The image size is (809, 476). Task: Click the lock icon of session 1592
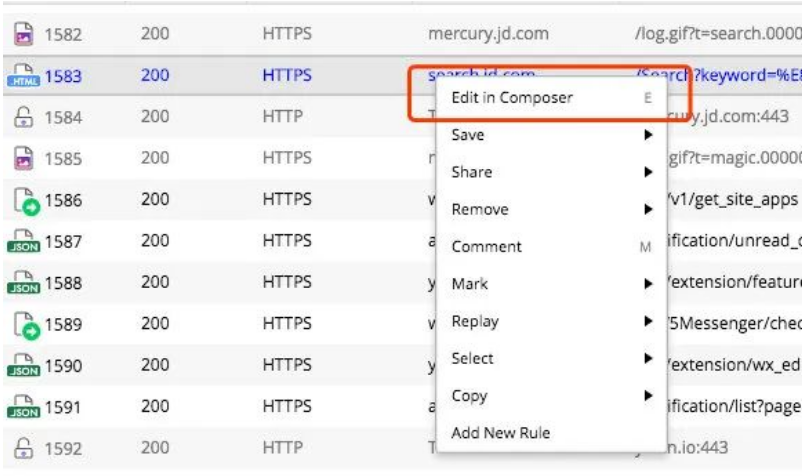(x=22, y=449)
